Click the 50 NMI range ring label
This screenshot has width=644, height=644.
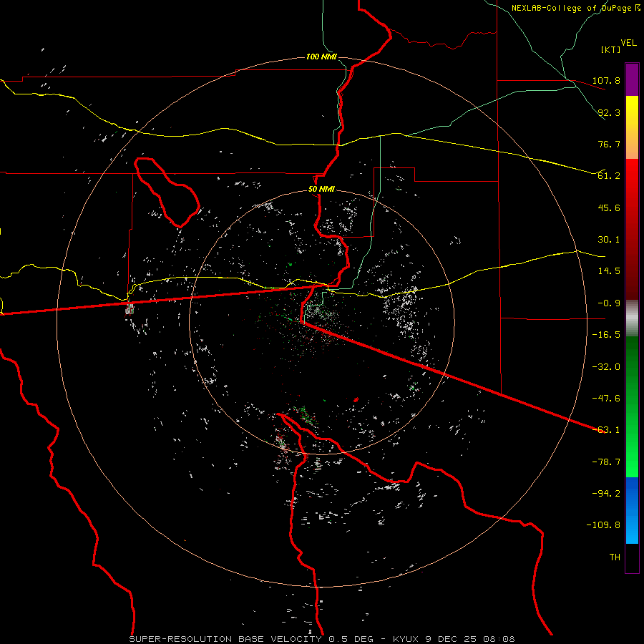pos(321,190)
